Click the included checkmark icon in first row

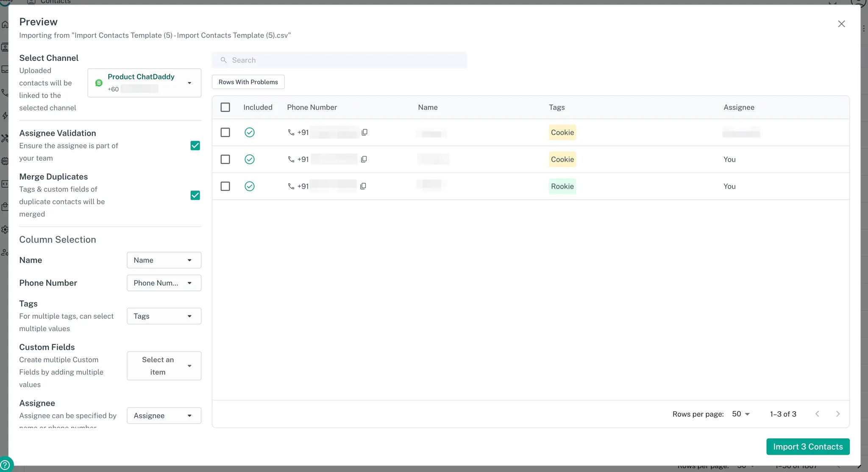250,132
